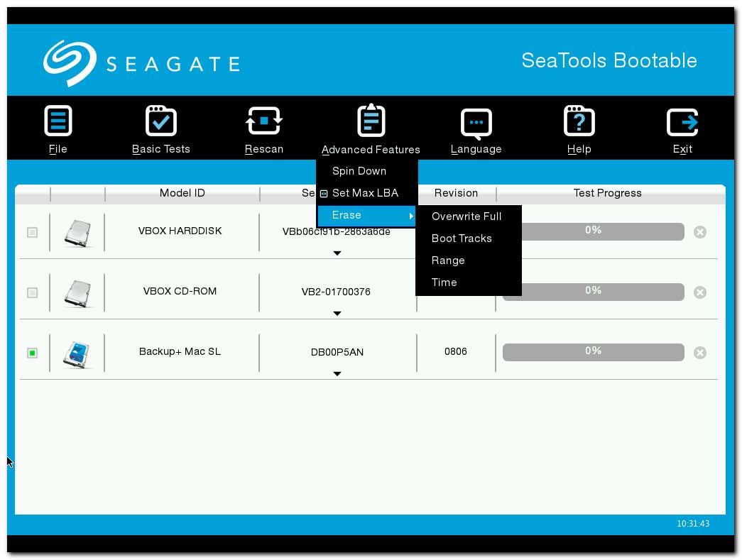742x560 pixels.
Task: Open the Advanced Features icon
Action: [370, 120]
